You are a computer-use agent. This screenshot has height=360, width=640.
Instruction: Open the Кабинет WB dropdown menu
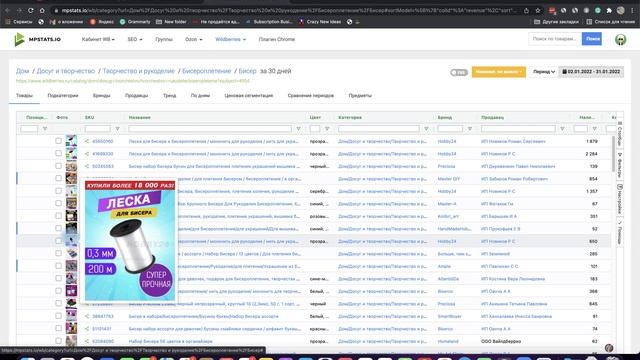(98, 39)
